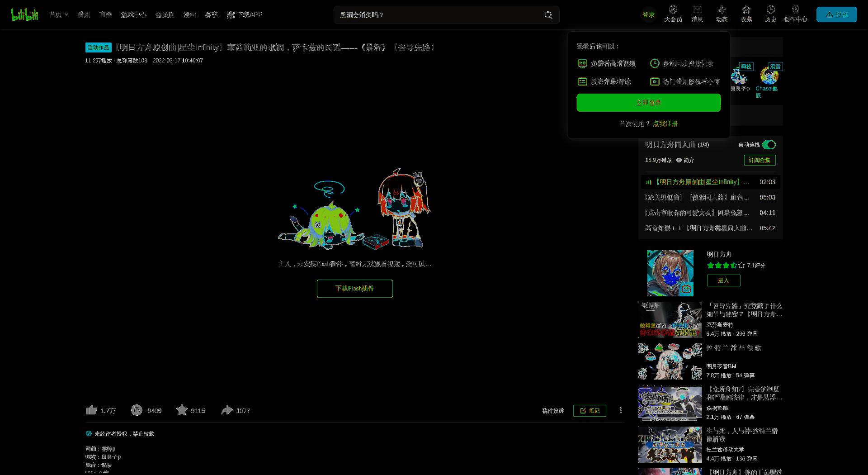Click the video title 明日方舟原创曲
Screen dimensions: 868x475
(275, 47)
